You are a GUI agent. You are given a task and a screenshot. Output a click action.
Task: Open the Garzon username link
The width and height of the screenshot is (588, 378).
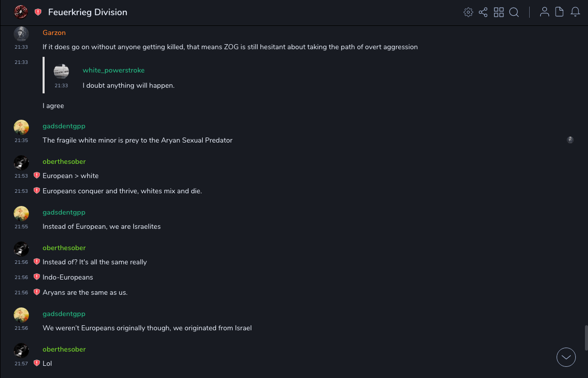coord(54,32)
